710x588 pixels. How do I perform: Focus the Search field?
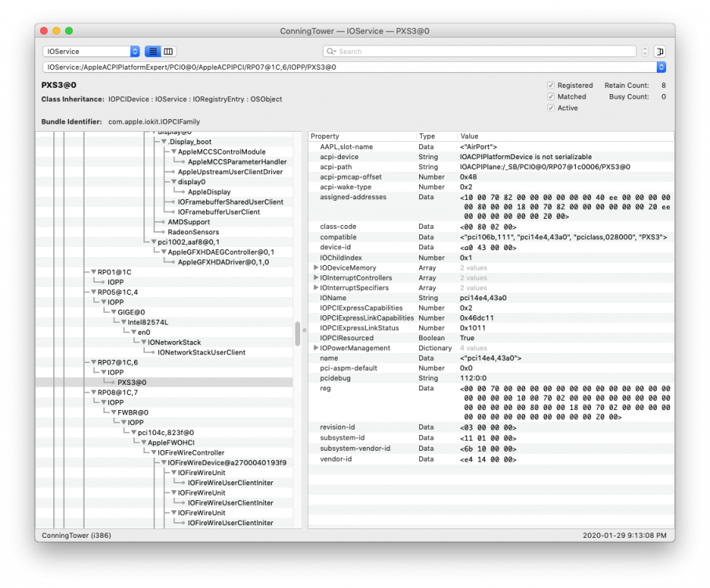tap(480, 52)
